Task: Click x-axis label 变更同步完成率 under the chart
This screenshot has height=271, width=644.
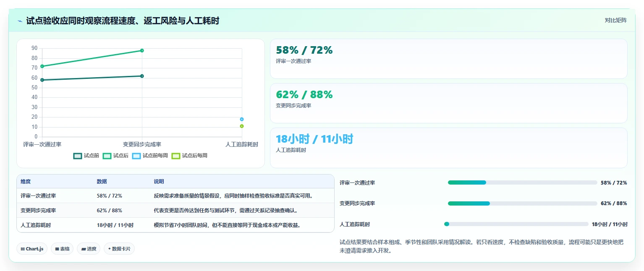Action: [142, 144]
